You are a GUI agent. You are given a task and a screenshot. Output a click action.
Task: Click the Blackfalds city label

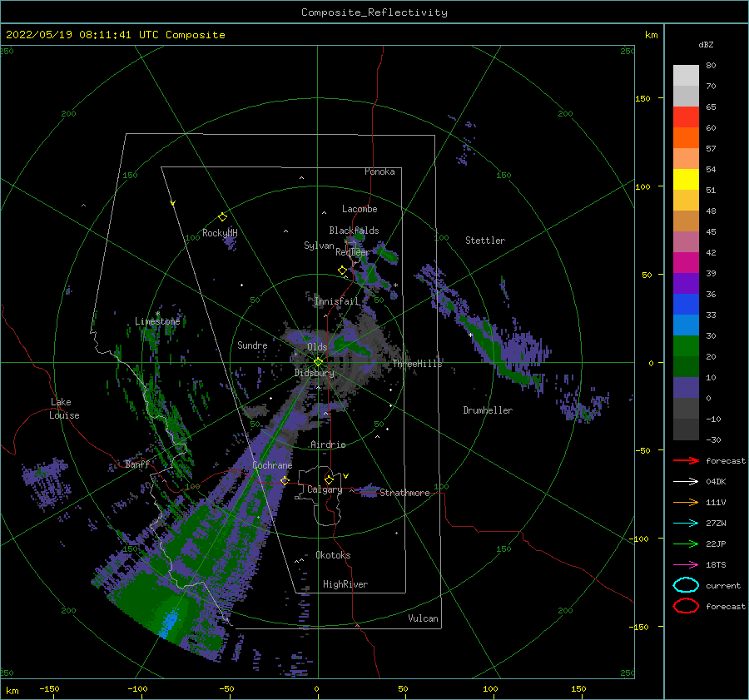(354, 231)
